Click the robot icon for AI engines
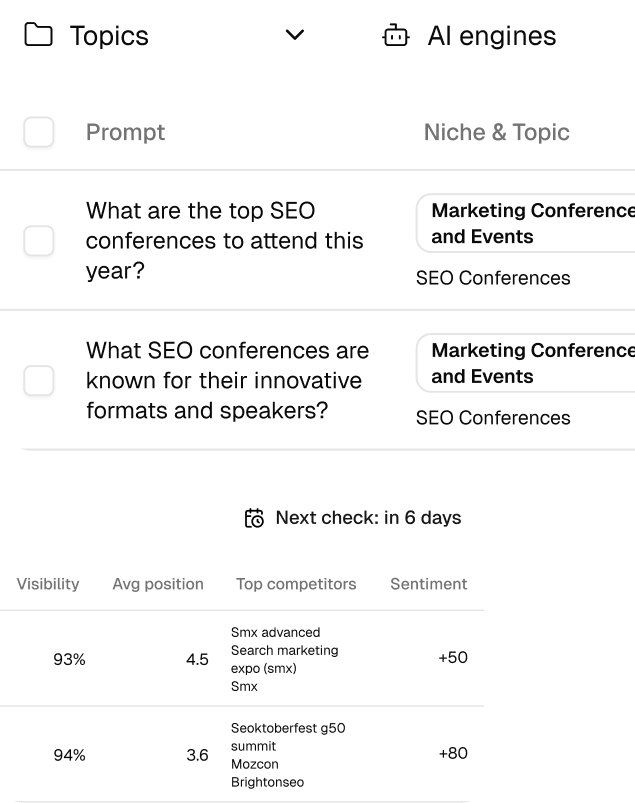Image resolution: width=635 pixels, height=803 pixels. coord(396,36)
